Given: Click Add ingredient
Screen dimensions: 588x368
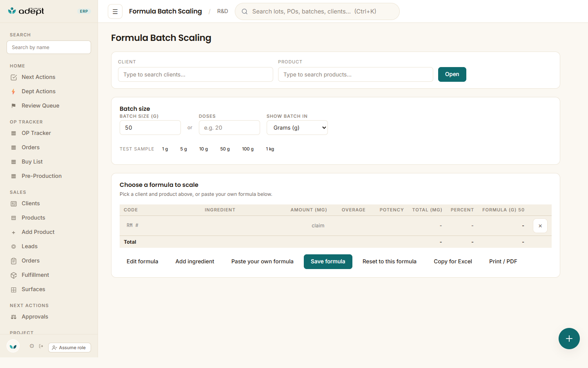Looking at the screenshot, I should click(195, 262).
